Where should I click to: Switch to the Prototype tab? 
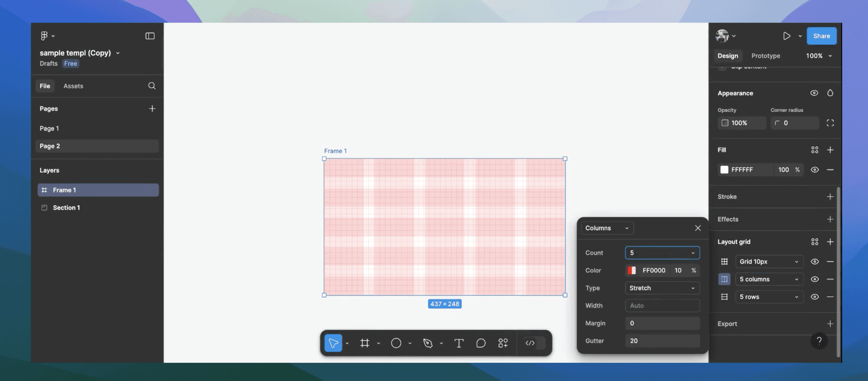[x=766, y=56]
